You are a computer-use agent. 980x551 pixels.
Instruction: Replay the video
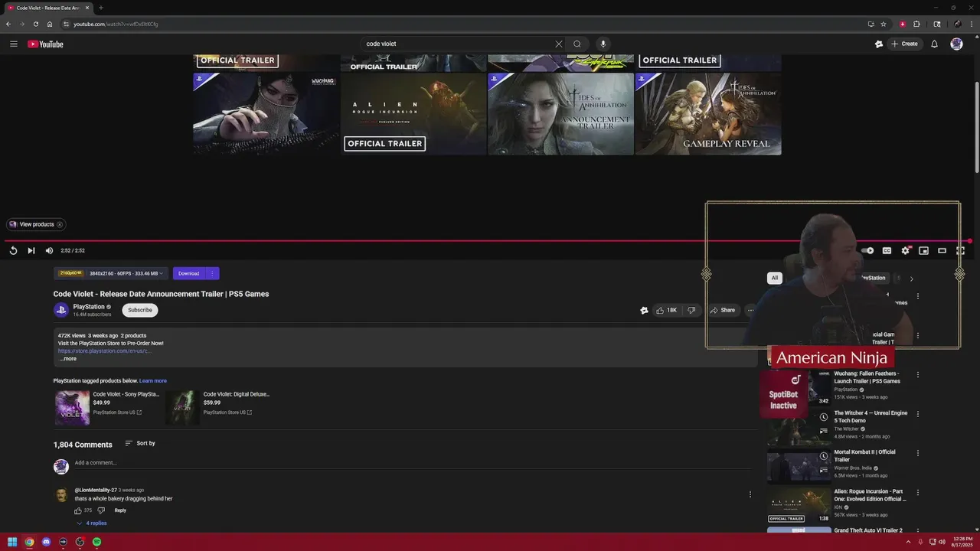click(x=13, y=250)
